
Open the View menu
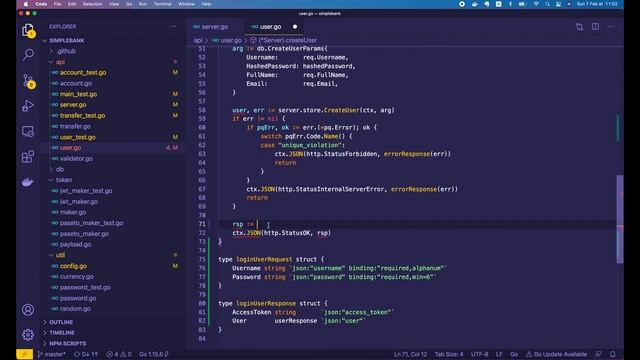[114, 4]
